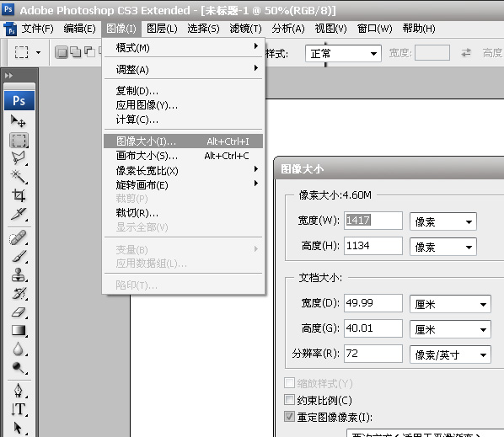This screenshot has width=504, height=437.
Task: Click the New Selection mode icon
Action: (x=62, y=52)
